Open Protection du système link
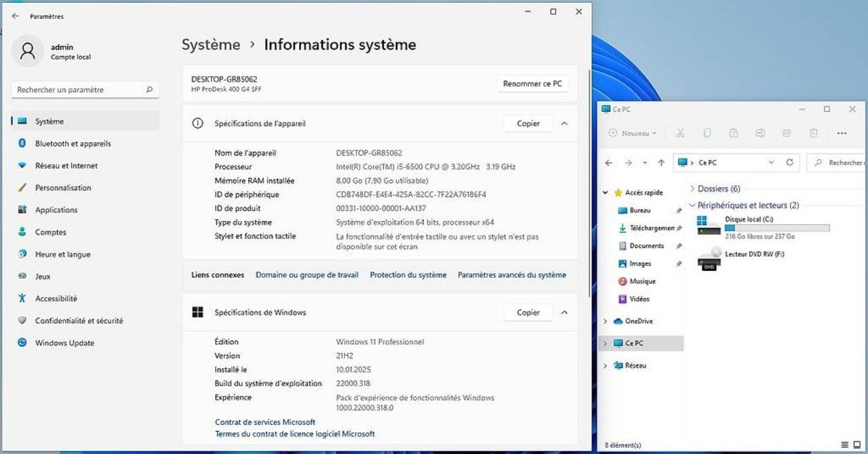Image resolution: width=868 pixels, height=454 pixels. point(408,275)
